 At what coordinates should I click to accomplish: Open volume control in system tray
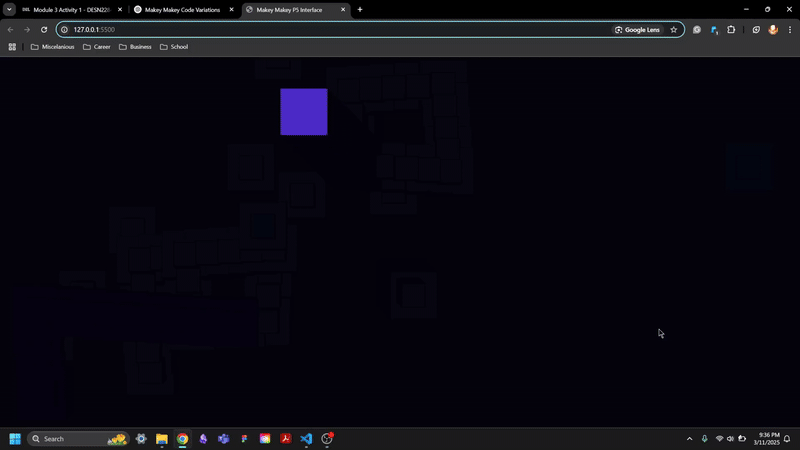click(731, 439)
